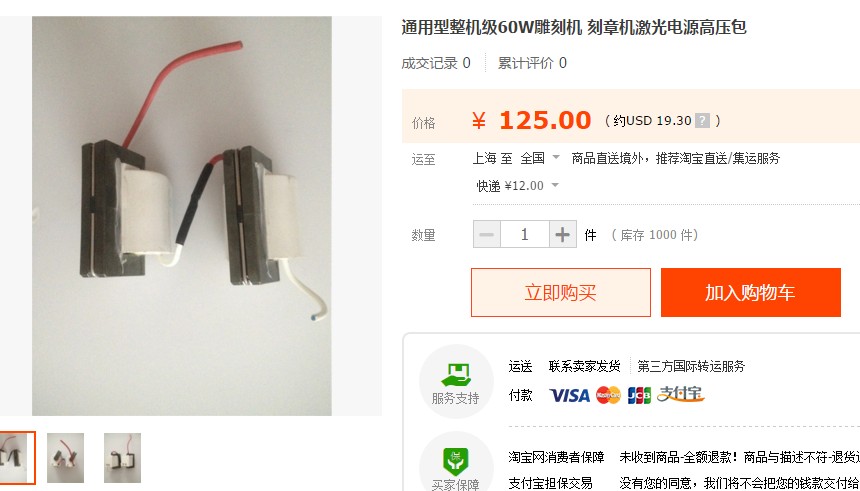The height and width of the screenshot is (491, 860).
Task: Open the 第三方国际转运服务 link
Action: click(691, 366)
